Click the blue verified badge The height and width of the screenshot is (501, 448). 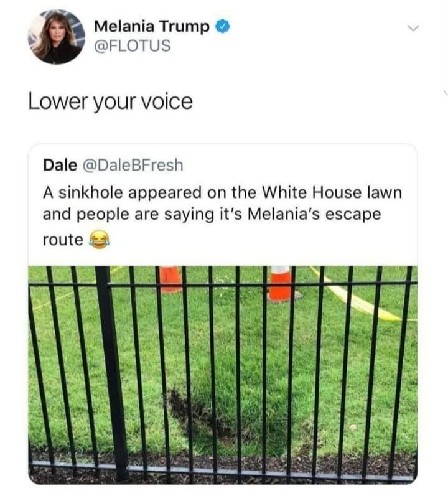click(222, 27)
